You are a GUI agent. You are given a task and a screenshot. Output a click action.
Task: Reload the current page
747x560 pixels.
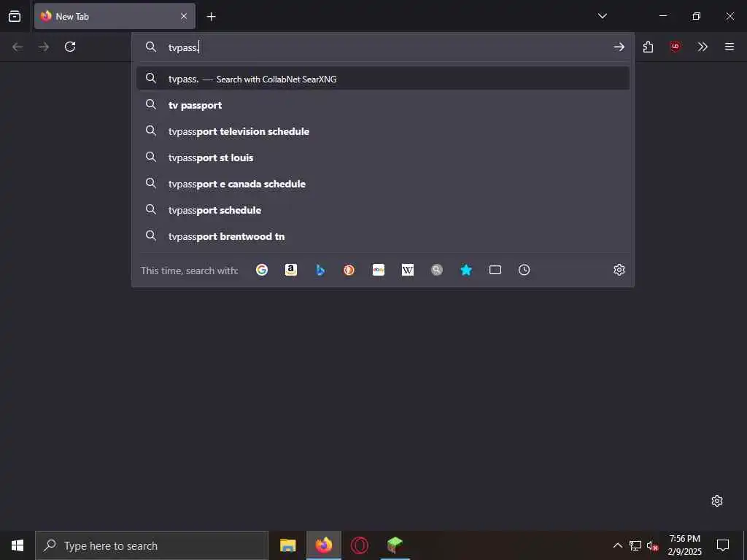pyautogui.click(x=70, y=47)
